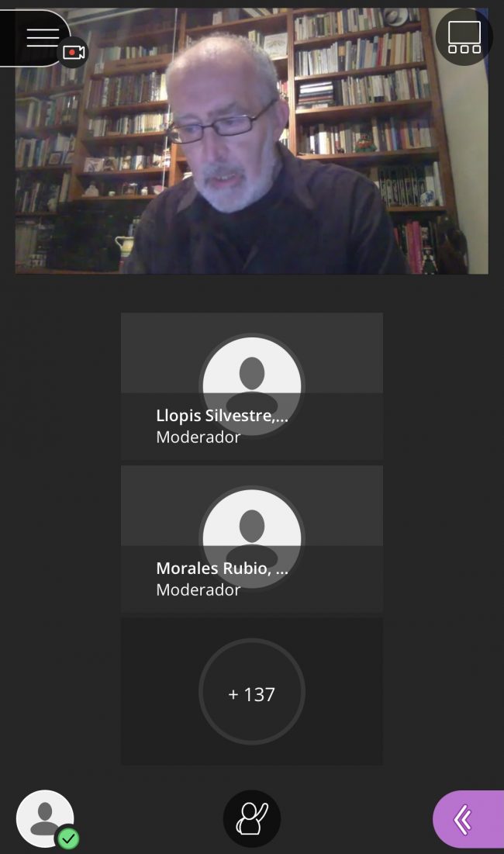Open the Collaborate panel with the purple chevron

[468, 819]
